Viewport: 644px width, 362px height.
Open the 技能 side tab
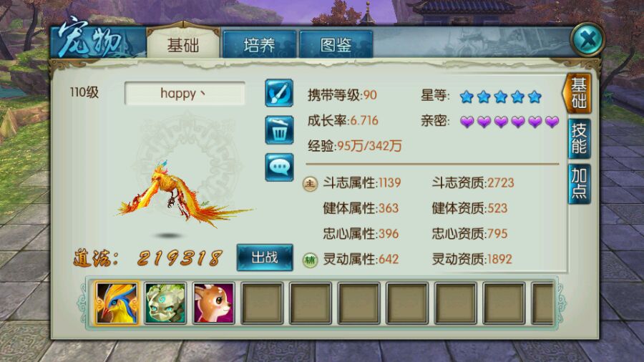(x=579, y=139)
